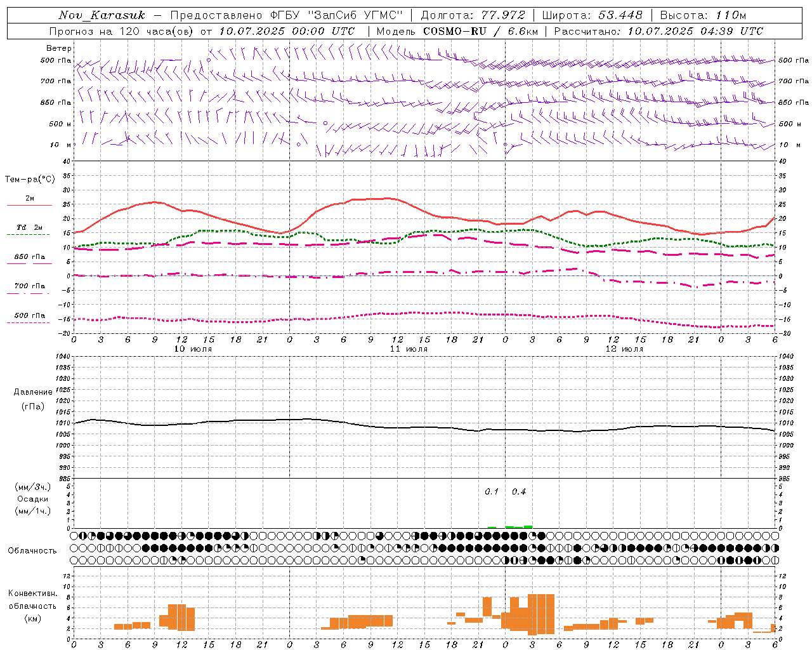Click the tallest orange convective bar at 3h July 12
The width and height of the screenshot is (812, 650).
(532, 614)
